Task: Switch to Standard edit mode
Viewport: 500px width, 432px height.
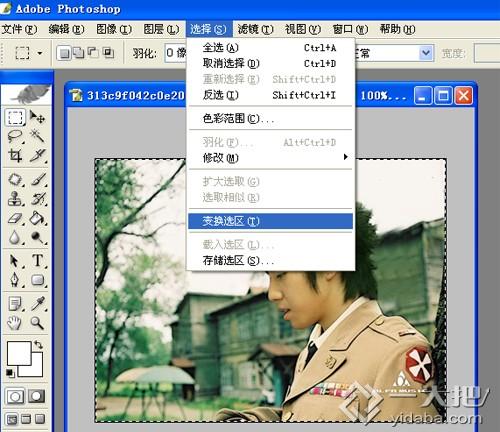Action: pyautogui.click(x=15, y=396)
